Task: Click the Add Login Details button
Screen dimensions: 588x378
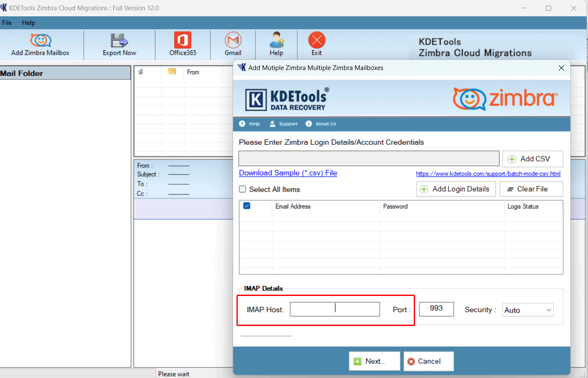Action: [456, 189]
